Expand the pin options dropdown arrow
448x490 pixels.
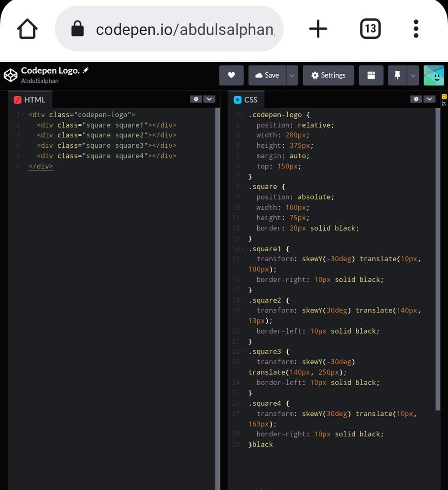coord(413,75)
